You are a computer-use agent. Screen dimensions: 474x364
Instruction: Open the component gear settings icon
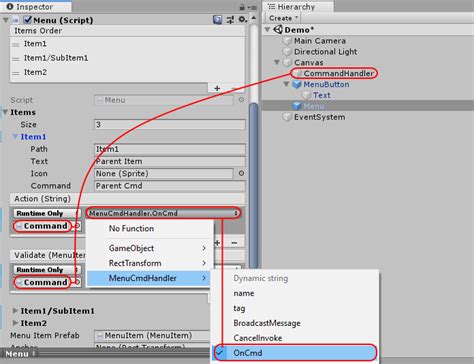point(242,20)
